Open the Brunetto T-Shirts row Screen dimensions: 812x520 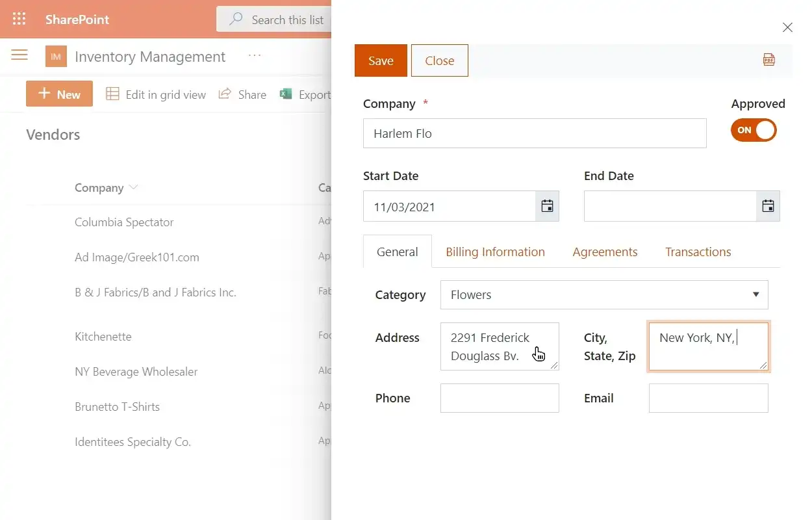tap(117, 407)
